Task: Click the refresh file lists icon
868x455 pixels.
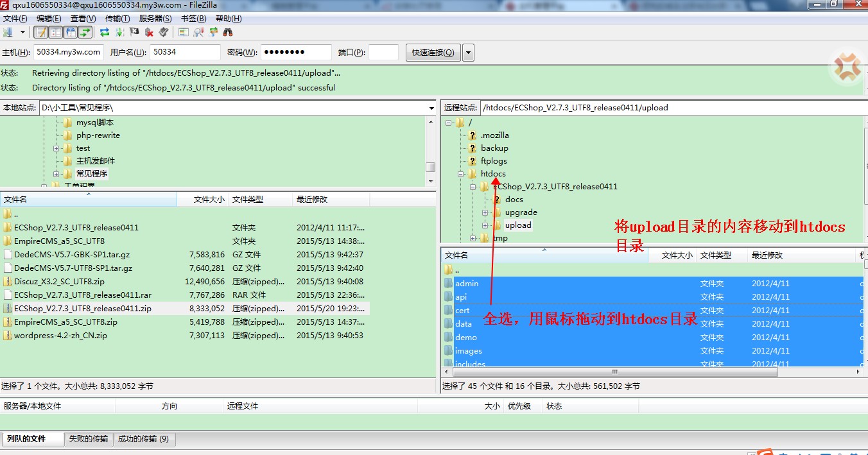Action: [104, 32]
